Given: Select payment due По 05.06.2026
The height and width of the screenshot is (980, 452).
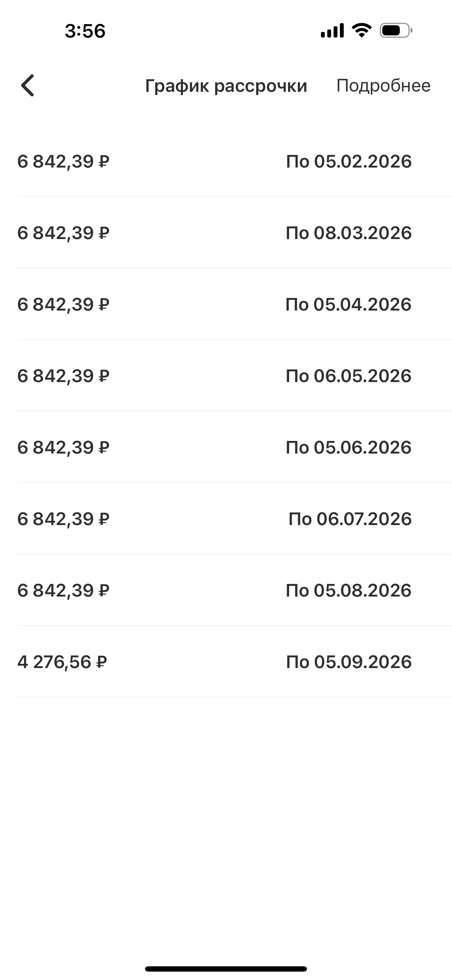Looking at the screenshot, I should 349,447.
